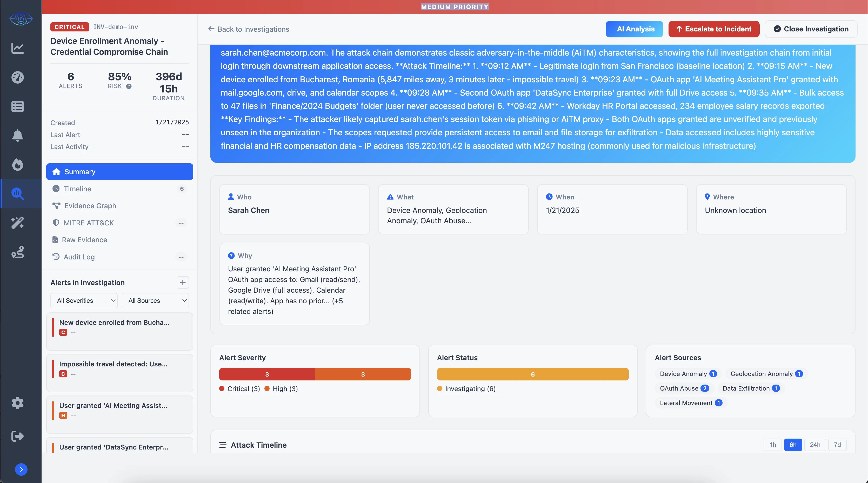Open the analytics chart icon in sidebar
The width and height of the screenshot is (868, 483).
17,49
